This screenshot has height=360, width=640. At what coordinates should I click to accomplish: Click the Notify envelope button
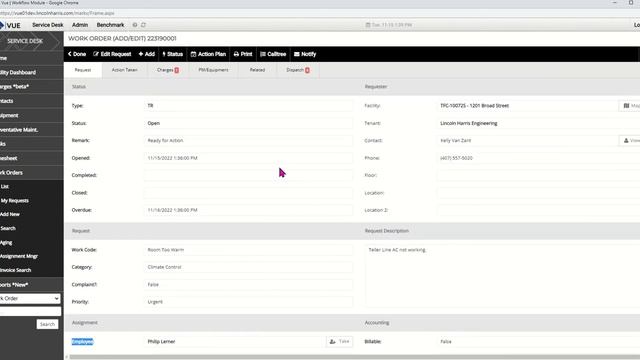point(305,54)
